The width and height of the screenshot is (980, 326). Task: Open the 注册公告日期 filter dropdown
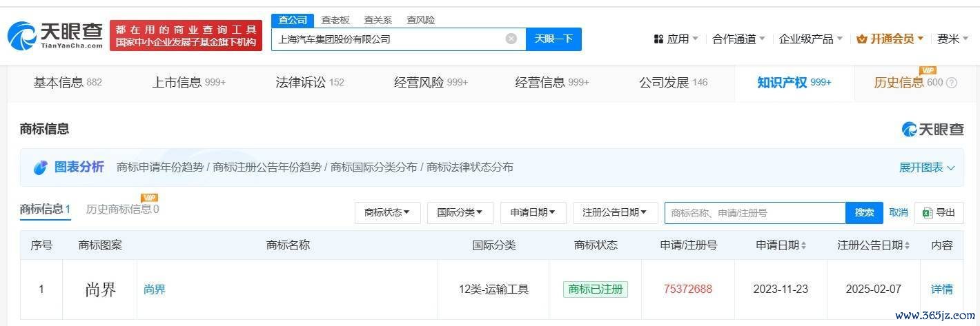(x=615, y=213)
